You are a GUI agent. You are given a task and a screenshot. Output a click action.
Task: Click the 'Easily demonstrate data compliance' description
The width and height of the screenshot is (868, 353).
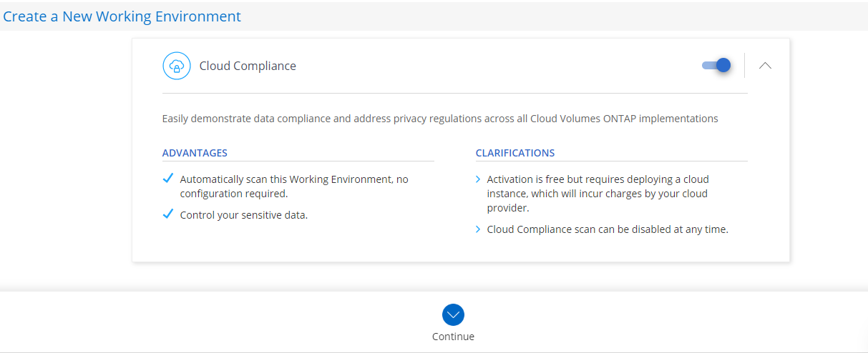click(x=439, y=119)
